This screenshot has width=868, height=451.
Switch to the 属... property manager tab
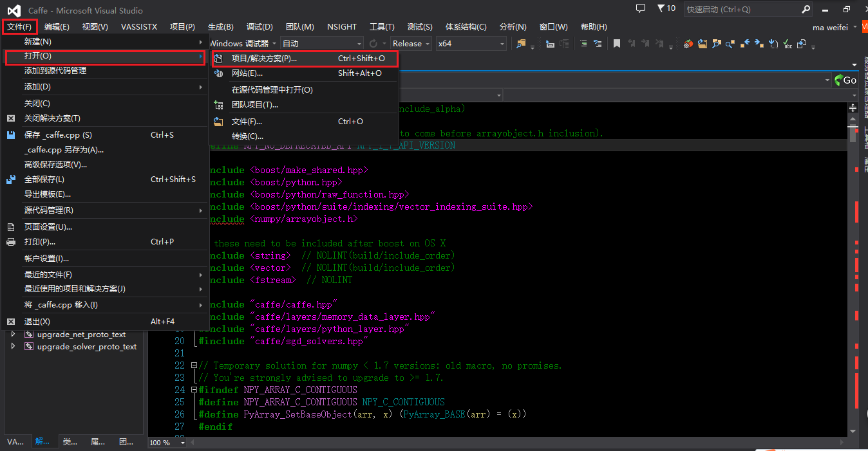pos(99,442)
